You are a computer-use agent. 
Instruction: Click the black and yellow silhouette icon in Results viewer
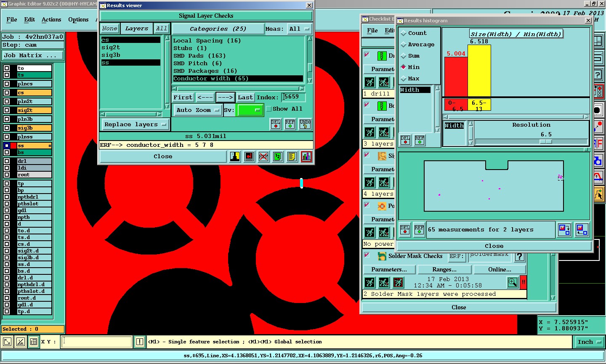(x=235, y=157)
